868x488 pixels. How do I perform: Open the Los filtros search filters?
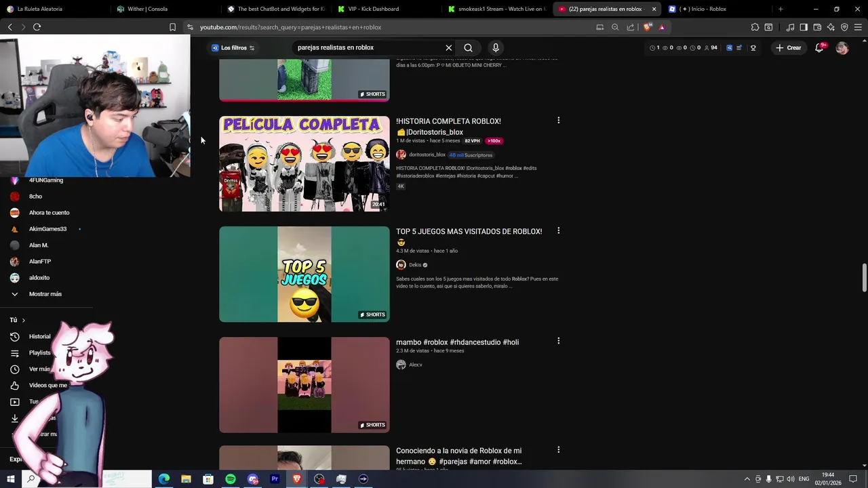click(x=233, y=47)
